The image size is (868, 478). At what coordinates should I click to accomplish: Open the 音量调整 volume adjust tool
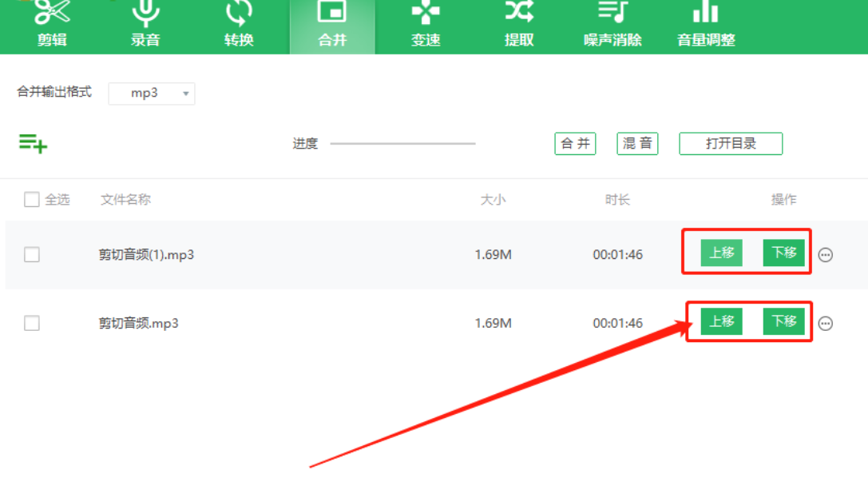pyautogui.click(x=706, y=24)
